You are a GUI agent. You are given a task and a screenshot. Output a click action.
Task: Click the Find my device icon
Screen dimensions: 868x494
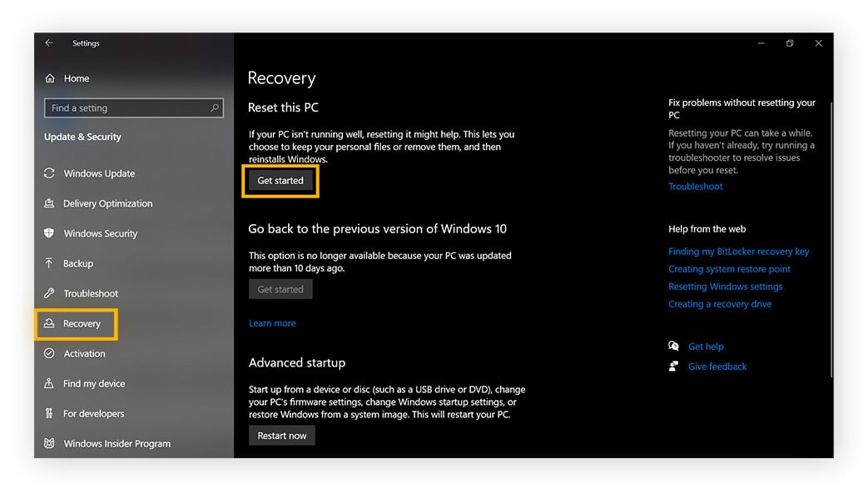(x=49, y=383)
